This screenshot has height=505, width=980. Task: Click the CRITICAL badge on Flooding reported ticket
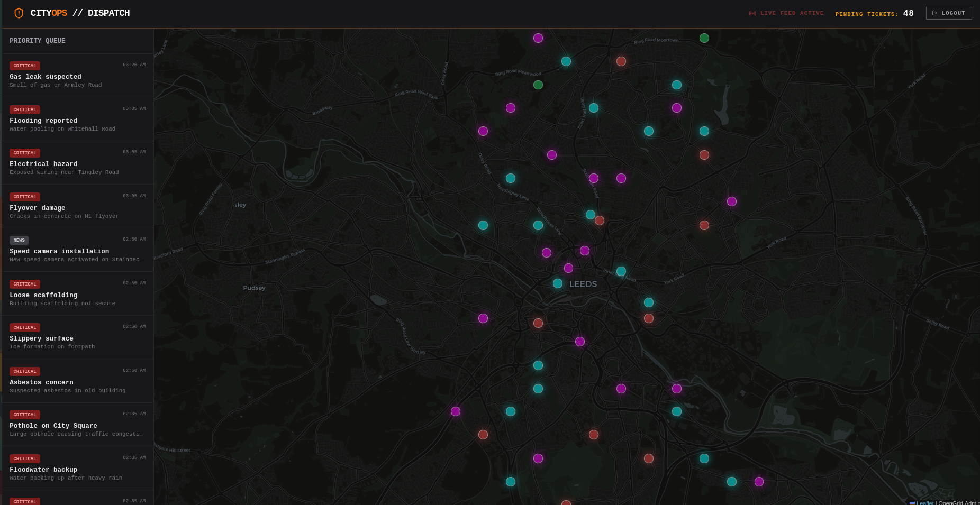coord(25,109)
